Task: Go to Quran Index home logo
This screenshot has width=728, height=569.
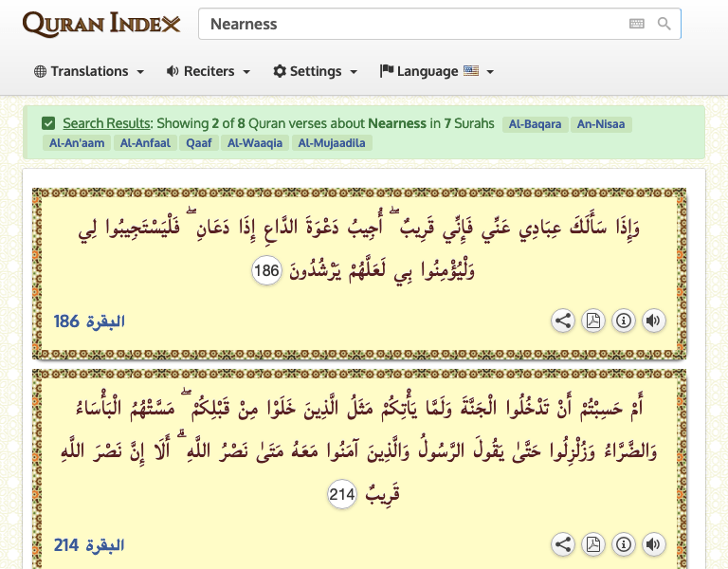Action: click(x=101, y=25)
